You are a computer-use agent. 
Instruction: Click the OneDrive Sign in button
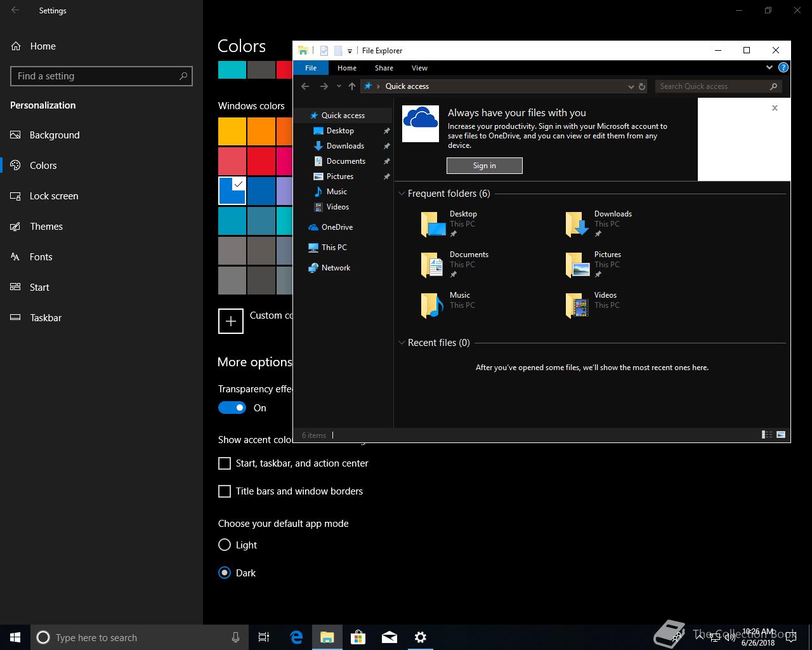tap(485, 166)
